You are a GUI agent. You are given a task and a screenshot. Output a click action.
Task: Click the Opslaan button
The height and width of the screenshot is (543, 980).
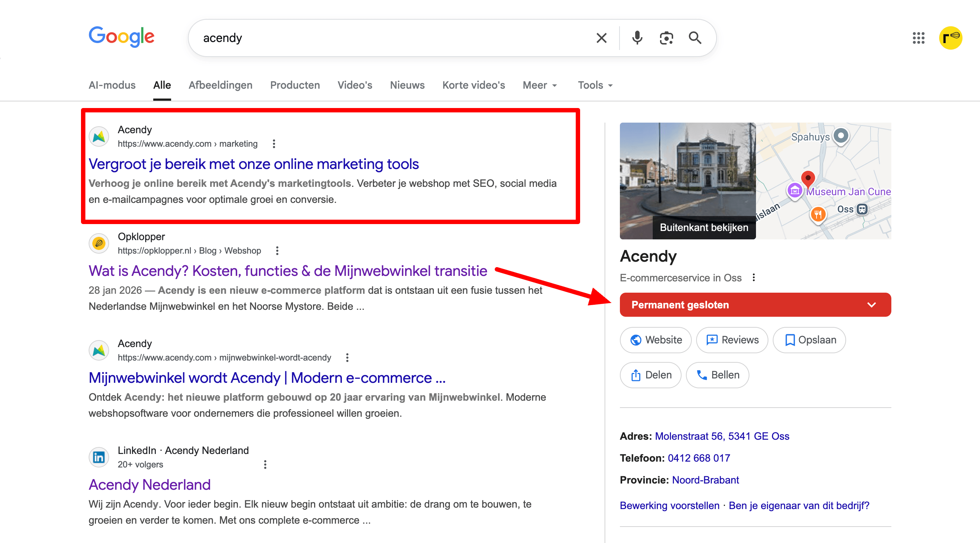tap(810, 340)
